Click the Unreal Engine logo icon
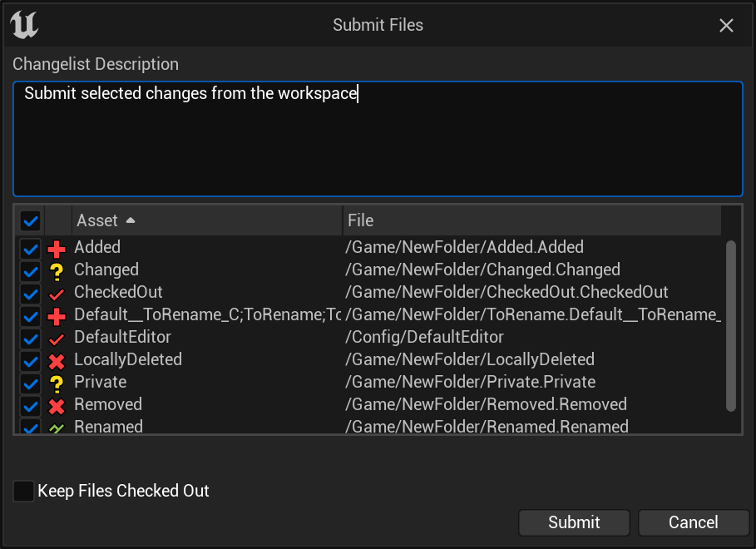This screenshot has height=549, width=756. tap(24, 25)
